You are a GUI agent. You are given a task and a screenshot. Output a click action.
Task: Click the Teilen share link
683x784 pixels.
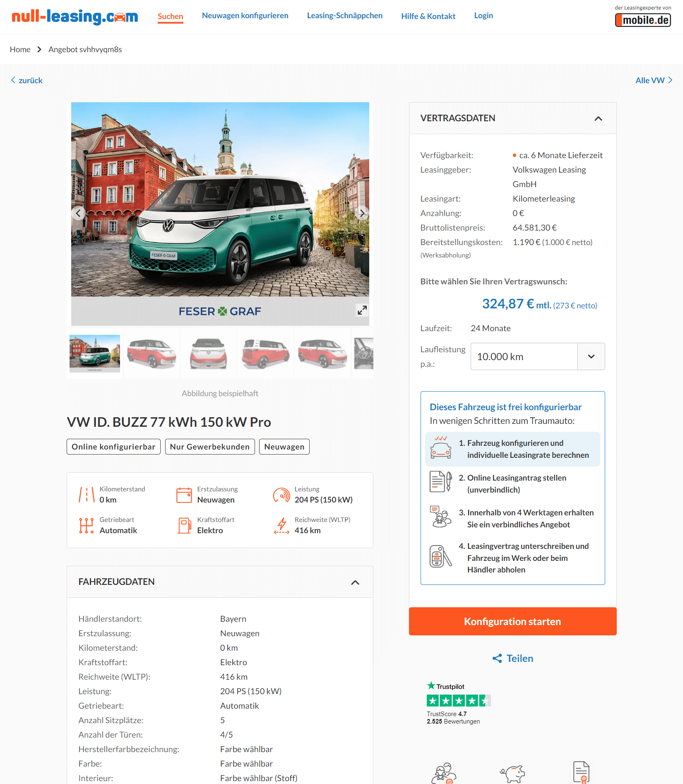512,658
